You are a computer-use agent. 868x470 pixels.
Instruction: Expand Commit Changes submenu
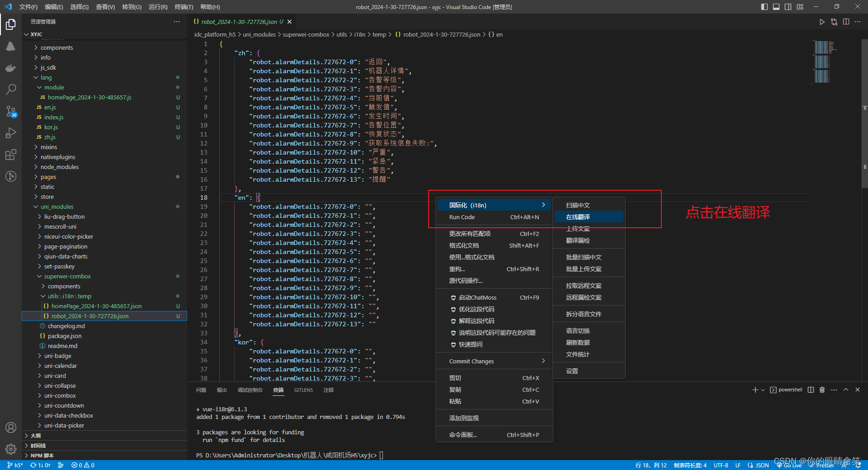[x=494, y=361]
